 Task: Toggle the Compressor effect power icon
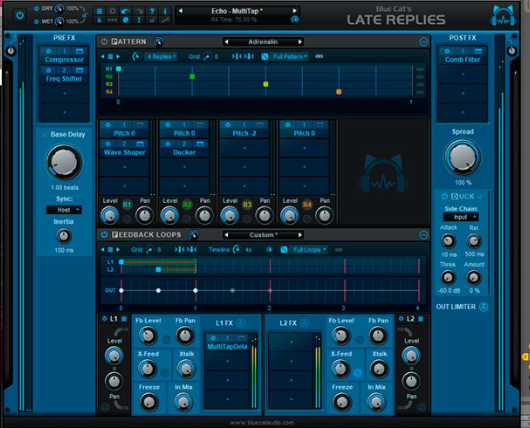[48, 51]
